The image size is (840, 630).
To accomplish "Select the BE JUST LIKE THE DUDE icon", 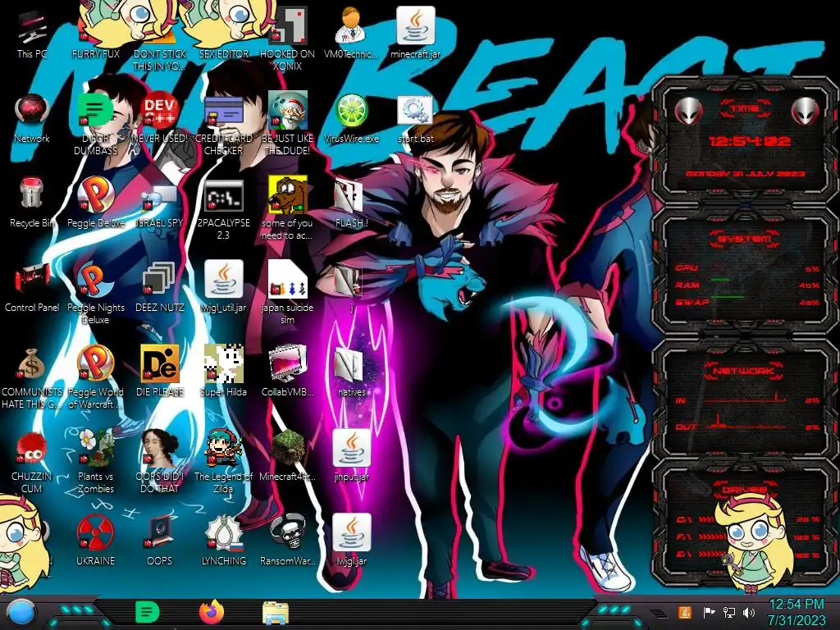I will pos(287,123).
